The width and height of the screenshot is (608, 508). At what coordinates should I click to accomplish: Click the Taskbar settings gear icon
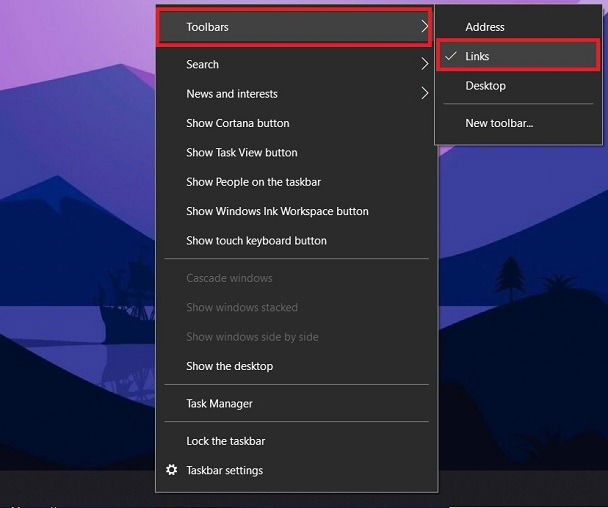coord(171,470)
